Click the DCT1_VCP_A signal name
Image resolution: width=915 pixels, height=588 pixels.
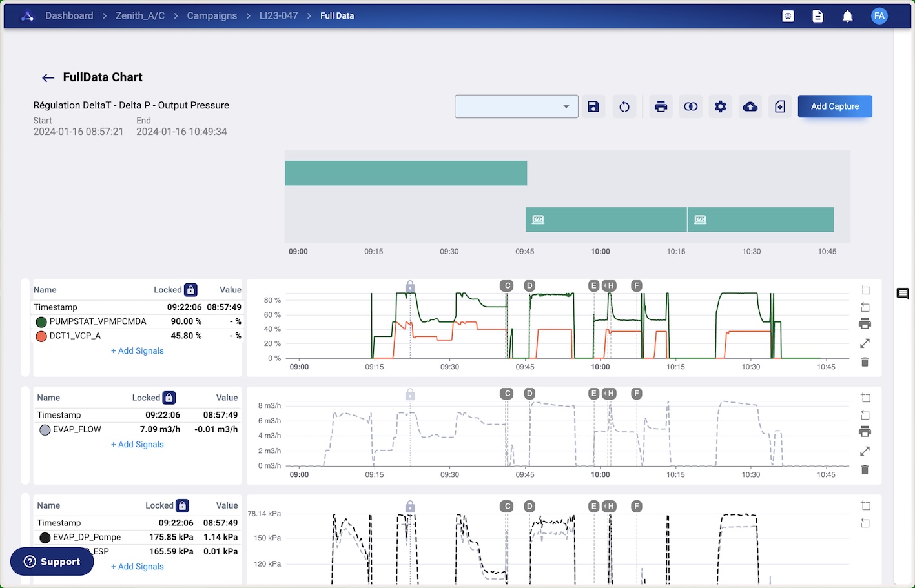click(75, 336)
